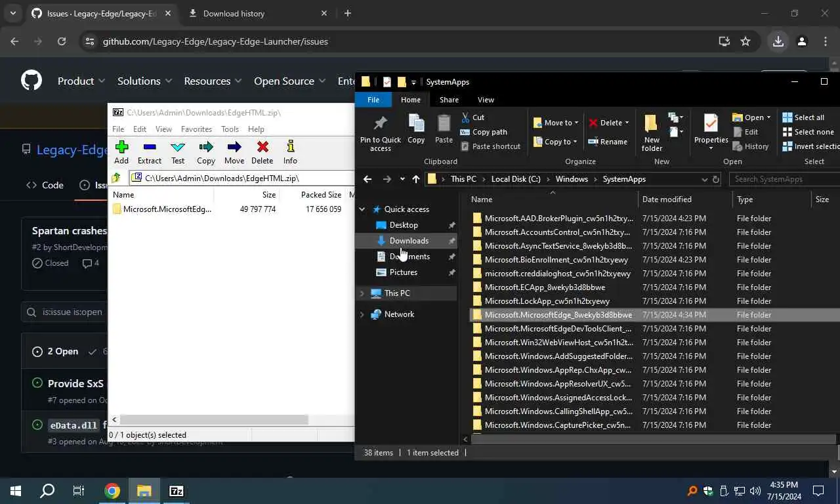Switch to the View ribbon tab
This screenshot has height=504, width=840.
click(486, 100)
